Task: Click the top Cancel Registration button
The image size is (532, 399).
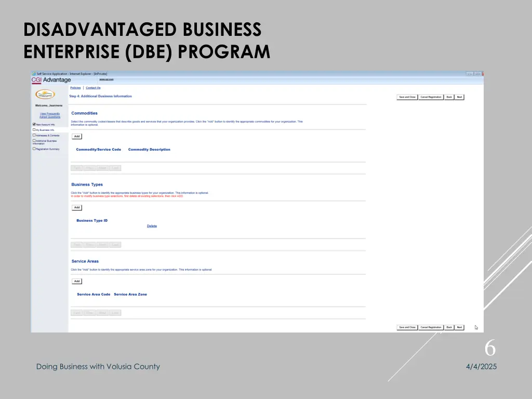Action: coord(431,97)
